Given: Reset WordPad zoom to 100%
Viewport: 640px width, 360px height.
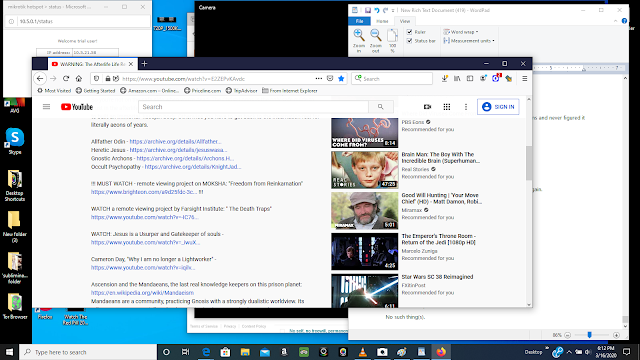Looking at the screenshot, I should point(392,41).
